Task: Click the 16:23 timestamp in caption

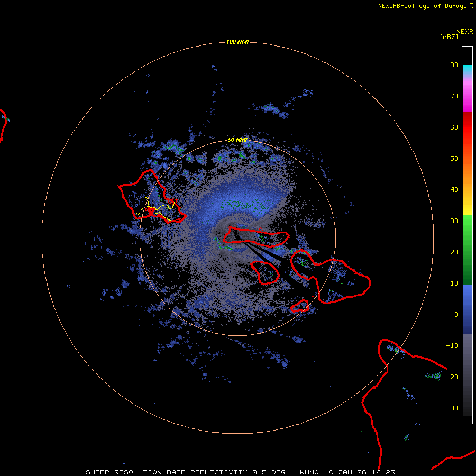Action: tap(383, 472)
